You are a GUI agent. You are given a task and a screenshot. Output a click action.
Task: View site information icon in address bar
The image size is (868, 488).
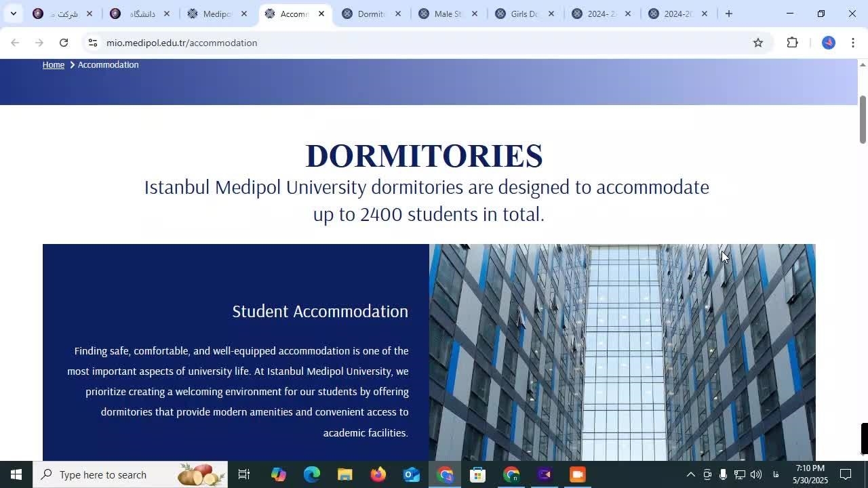(93, 43)
